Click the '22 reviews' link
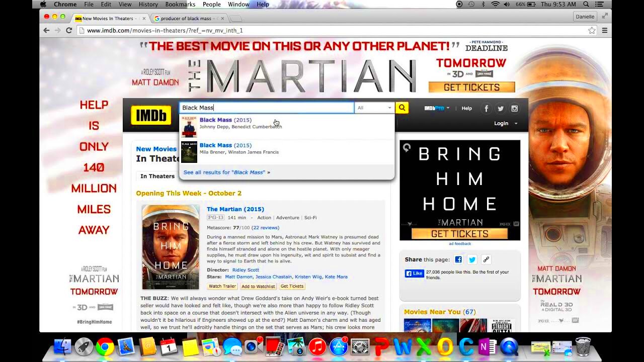Image resolution: width=644 pixels, height=362 pixels. (x=265, y=228)
